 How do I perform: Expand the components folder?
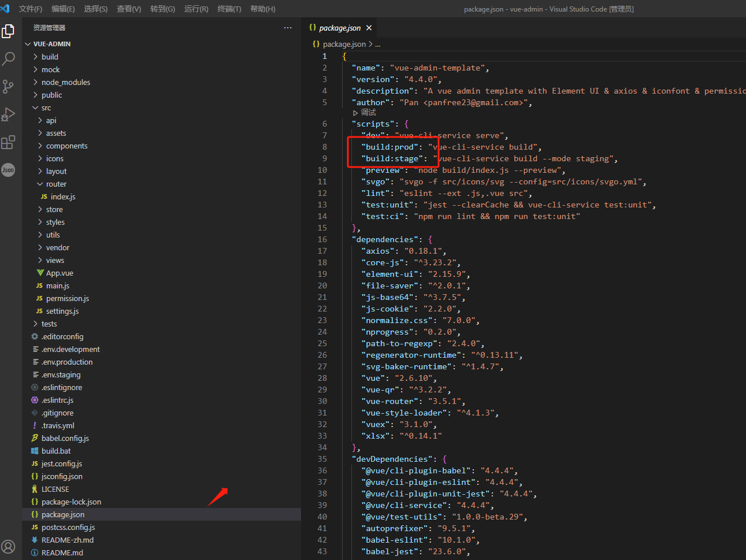[x=162, y=146]
